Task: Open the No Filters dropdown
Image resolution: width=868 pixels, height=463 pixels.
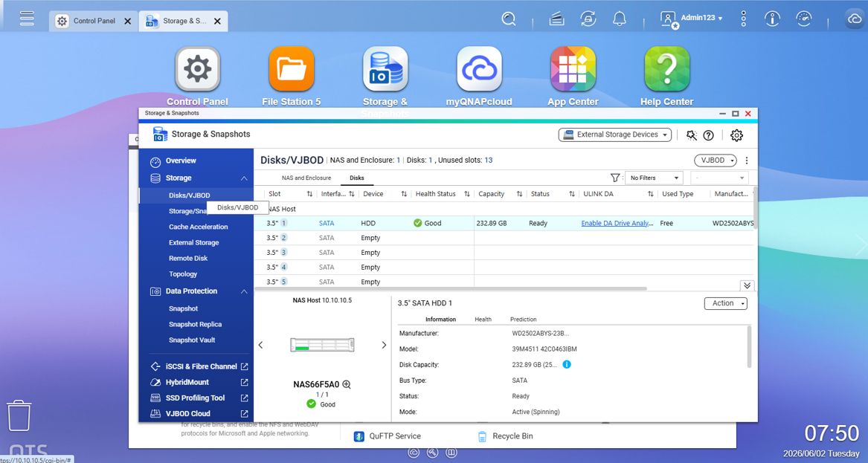Action: click(654, 178)
